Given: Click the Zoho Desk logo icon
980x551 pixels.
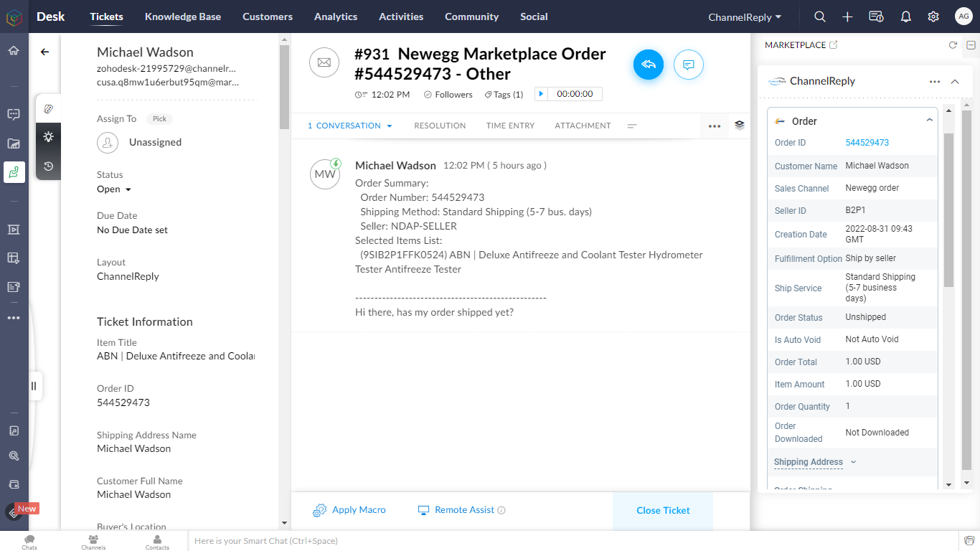Looking at the screenshot, I should click(14, 17).
